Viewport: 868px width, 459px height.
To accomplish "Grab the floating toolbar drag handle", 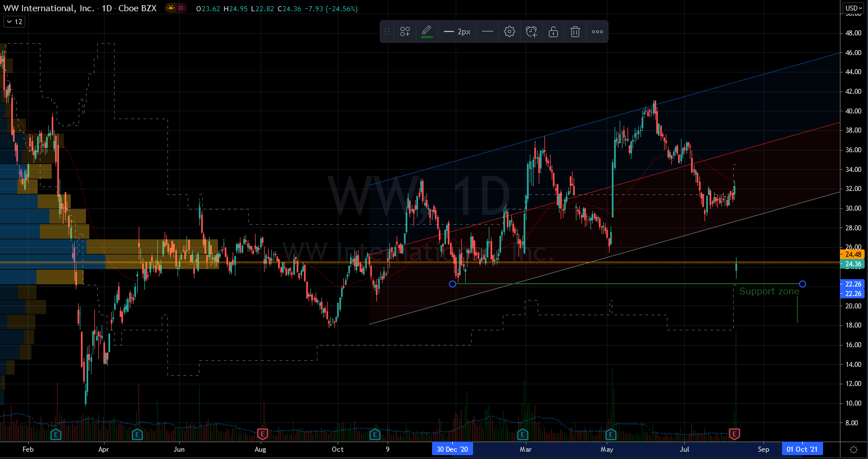I will (387, 31).
